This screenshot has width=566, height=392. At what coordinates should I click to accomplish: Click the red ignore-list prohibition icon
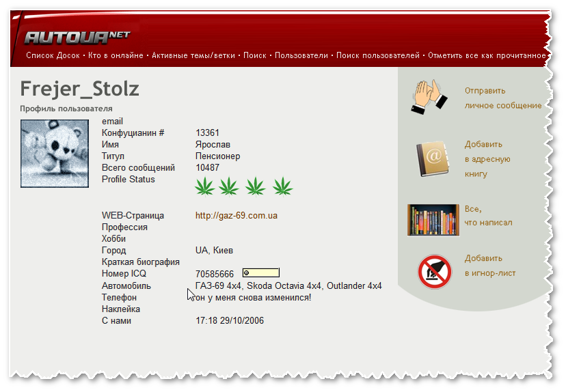point(435,270)
